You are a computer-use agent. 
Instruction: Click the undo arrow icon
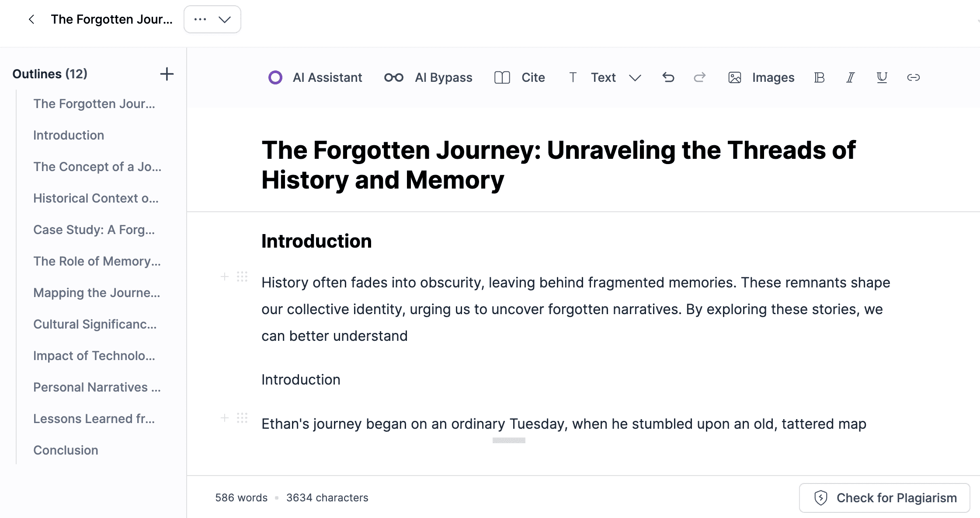(x=668, y=77)
